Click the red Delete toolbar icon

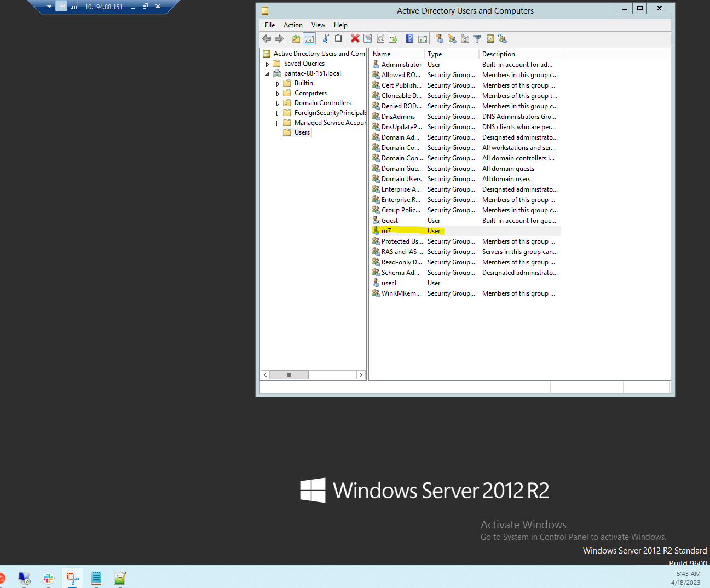355,38
